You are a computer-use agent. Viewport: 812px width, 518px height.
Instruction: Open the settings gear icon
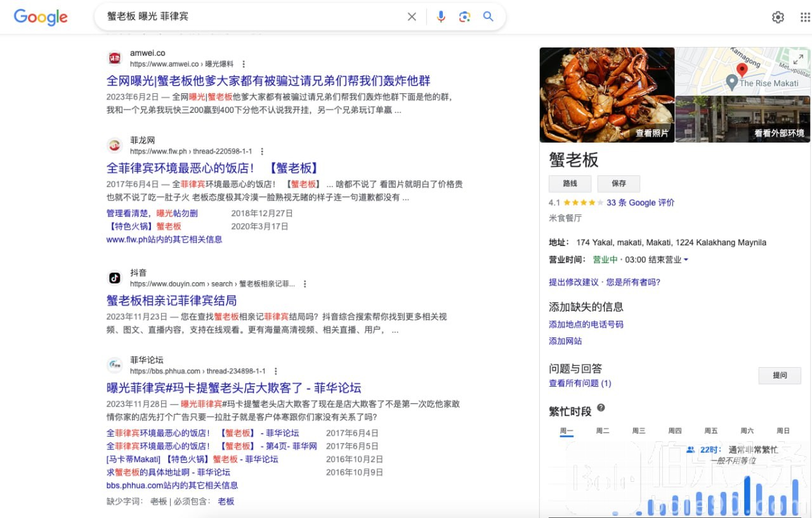coord(778,17)
